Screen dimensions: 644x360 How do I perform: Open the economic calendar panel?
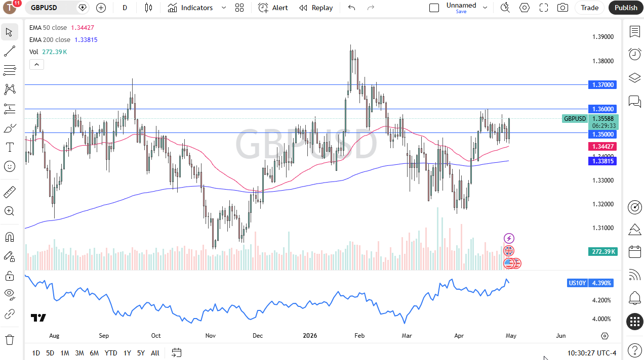pyautogui.click(x=634, y=252)
